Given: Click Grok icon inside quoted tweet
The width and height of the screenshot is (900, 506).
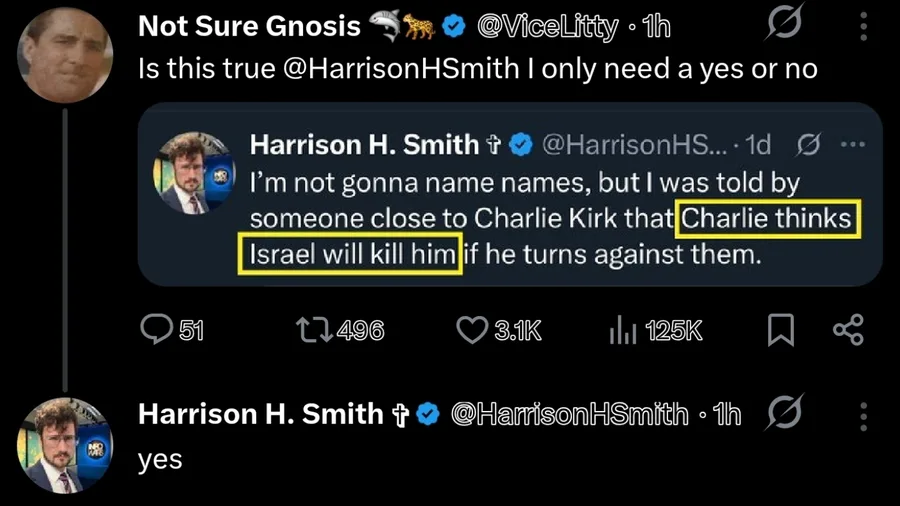Looking at the screenshot, I should (x=805, y=144).
